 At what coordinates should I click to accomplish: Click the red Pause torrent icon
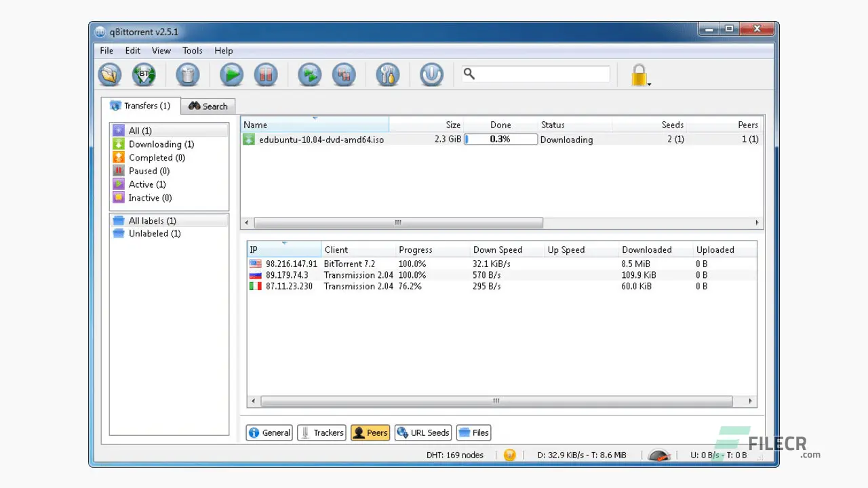pos(266,75)
